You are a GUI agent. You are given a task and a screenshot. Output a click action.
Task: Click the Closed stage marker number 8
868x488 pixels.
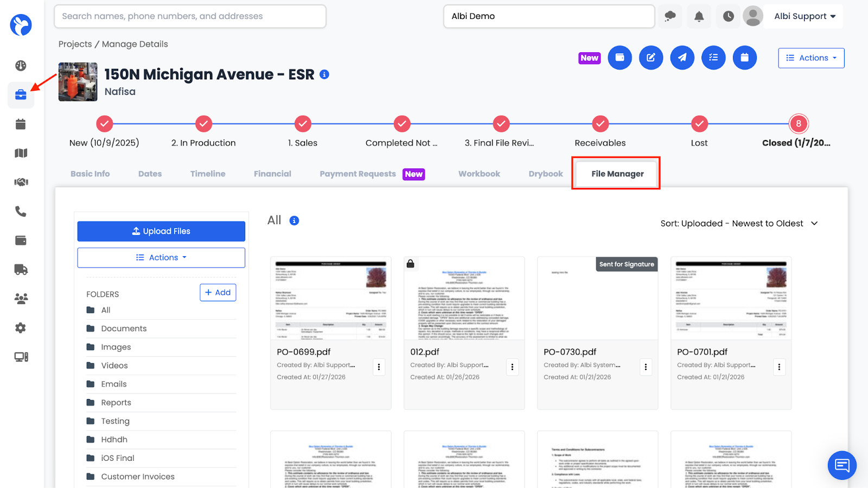tap(798, 124)
